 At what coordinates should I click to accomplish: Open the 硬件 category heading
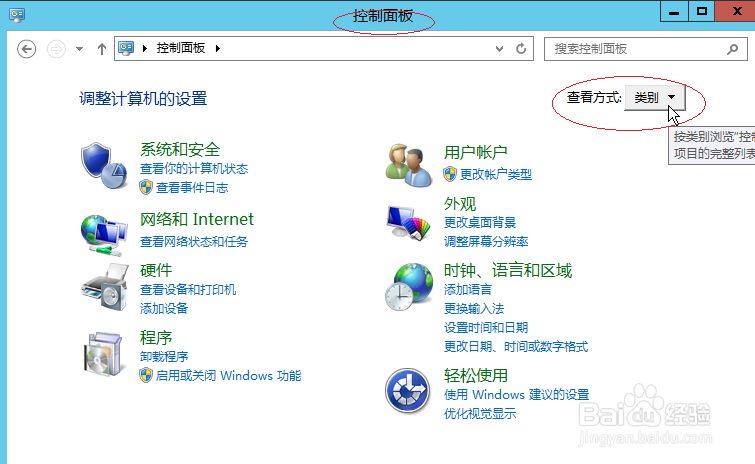pos(156,270)
